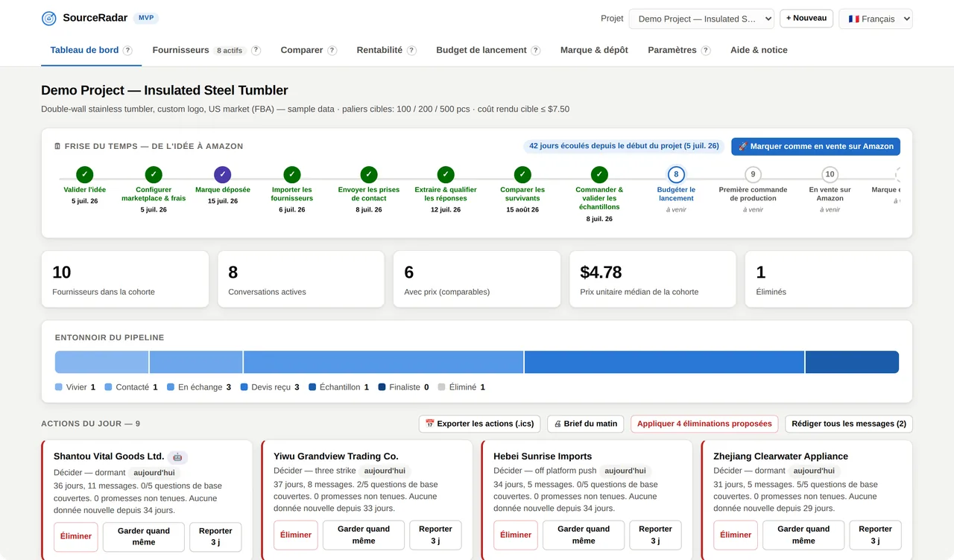Viewport: 954px width, 560px height.
Task: Click the 8 actifs badge on Fournisseurs
Action: (x=230, y=51)
